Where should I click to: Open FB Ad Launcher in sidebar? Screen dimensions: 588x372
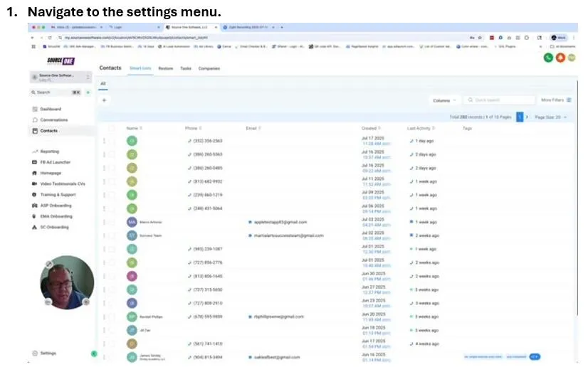[x=51, y=162]
